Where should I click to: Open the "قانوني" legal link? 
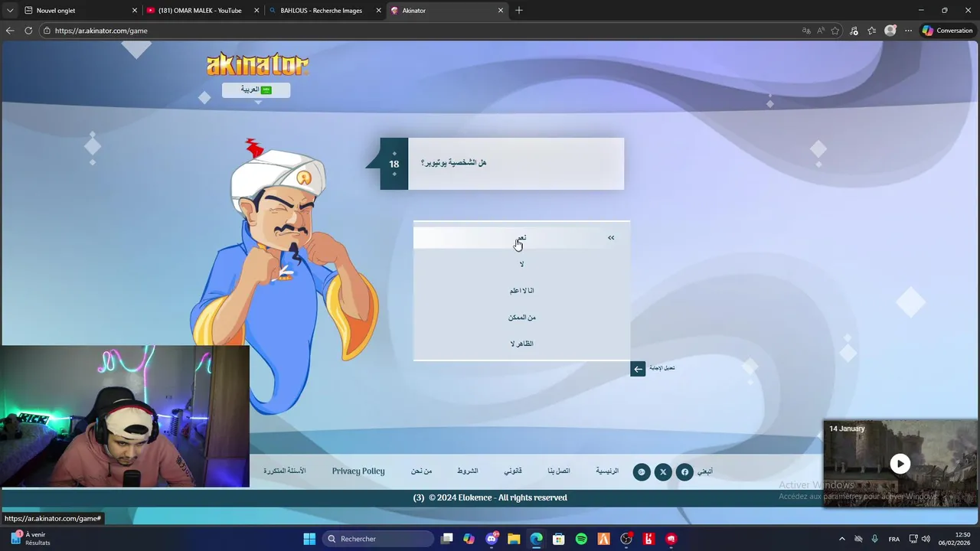click(x=513, y=471)
